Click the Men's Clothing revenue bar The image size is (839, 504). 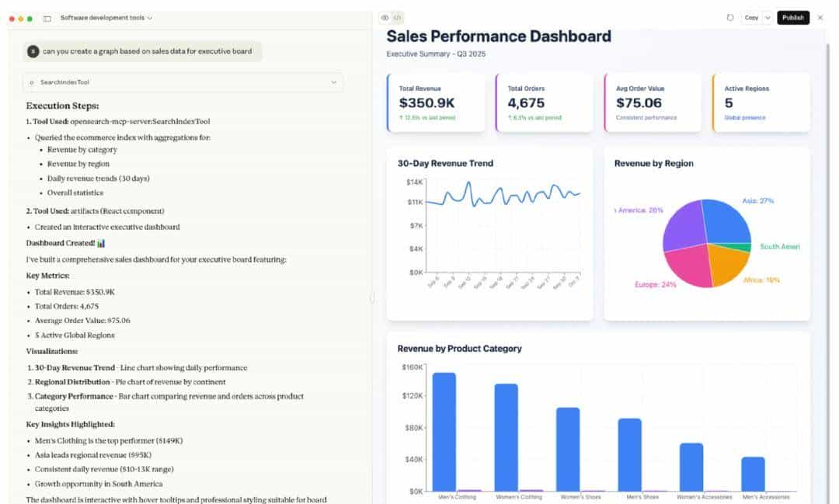click(x=444, y=431)
